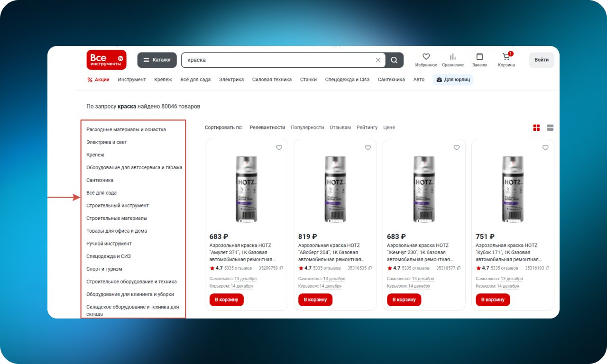The height and width of the screenshot is (364, 607).
Task: Select the sidebar category Крепеж
Action: [x=95, y=155]
